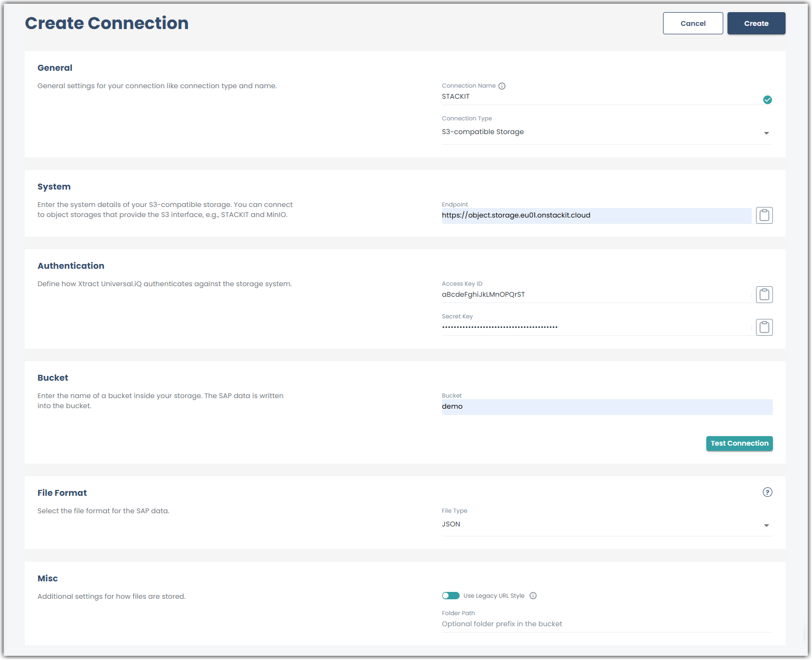812x660 pixels.
Task: Click the Folder Path input
Action: [x=607, y=624]
